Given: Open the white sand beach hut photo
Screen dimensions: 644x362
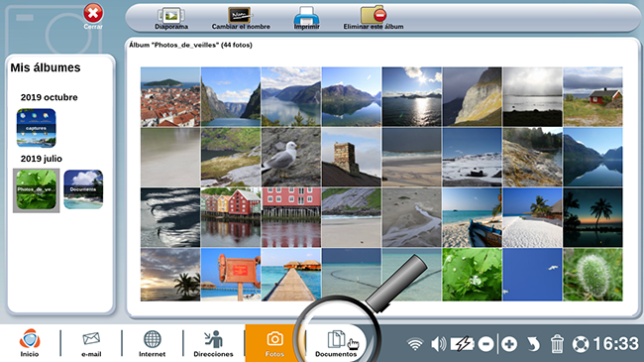Looking at the screenshot, I should [x=532, y=217].
